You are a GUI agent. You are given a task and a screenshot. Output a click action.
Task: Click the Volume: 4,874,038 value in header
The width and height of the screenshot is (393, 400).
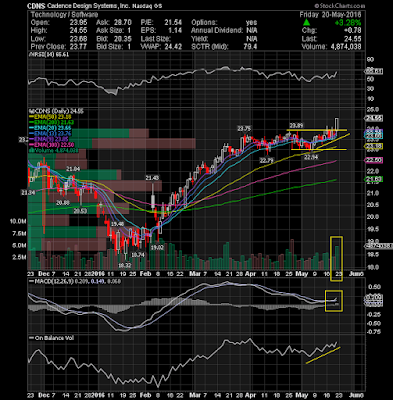(x=332, y=47)
